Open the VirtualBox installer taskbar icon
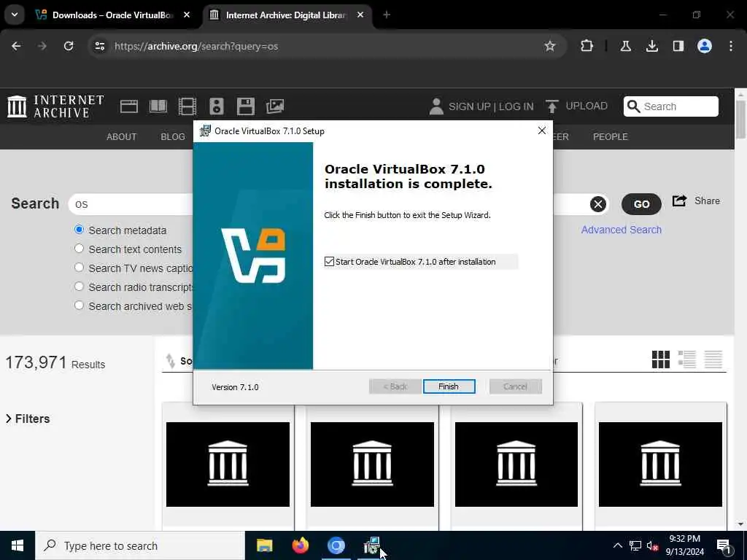Screen dimensions: 747x560 (x=371, y=545)
